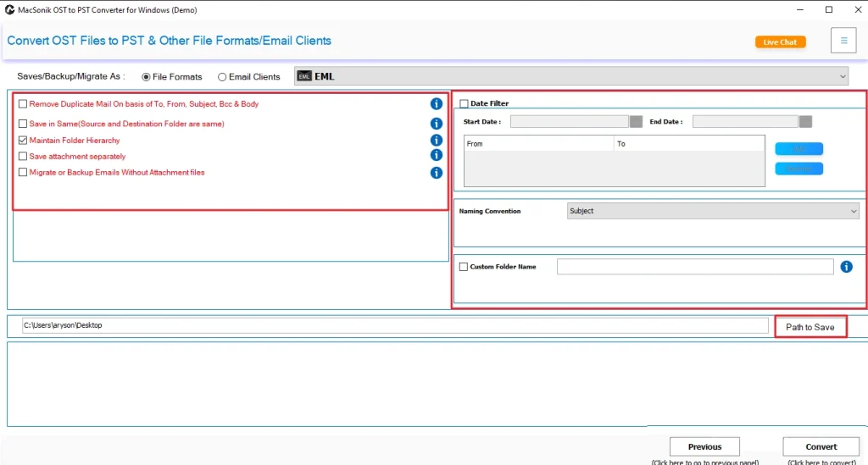Click the Path to Save button
Image resolution: width=868 pixels, height=465 pixels.
pyautogui.click(x=810, y=327)
